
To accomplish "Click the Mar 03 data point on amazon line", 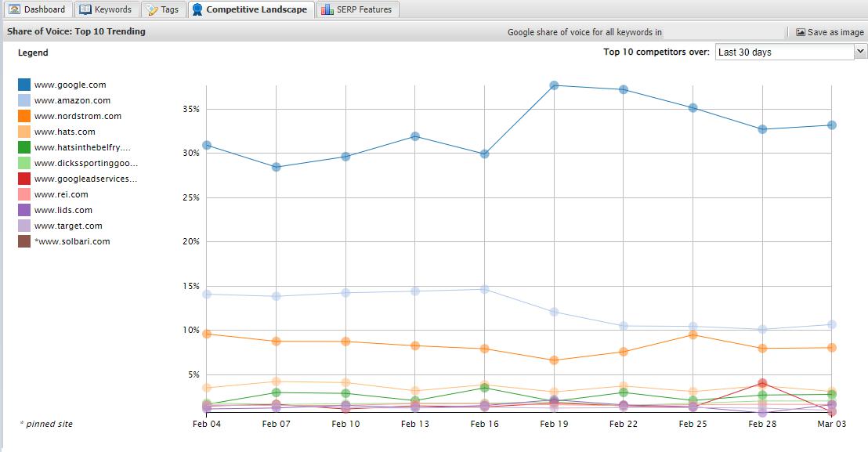I will click(x=833, y=323).
